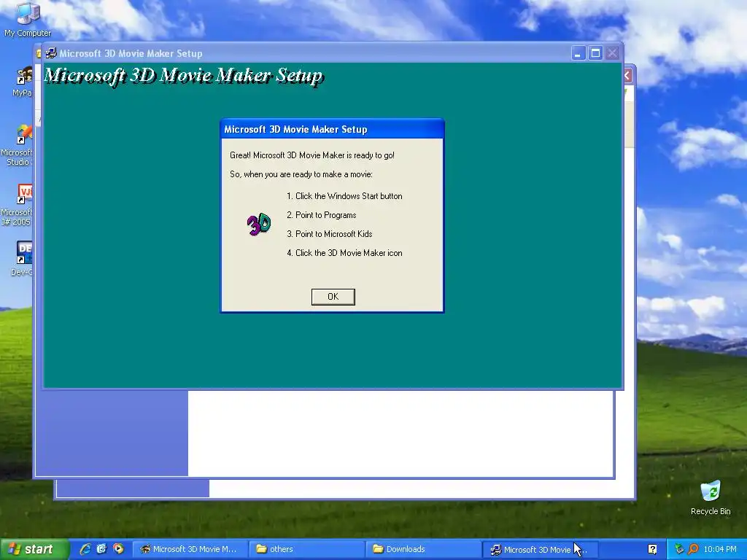The width and height of the screenshot is (747, 560).
Task: Click the 10:04 PM clock
Action: click(x=720, y=549)
